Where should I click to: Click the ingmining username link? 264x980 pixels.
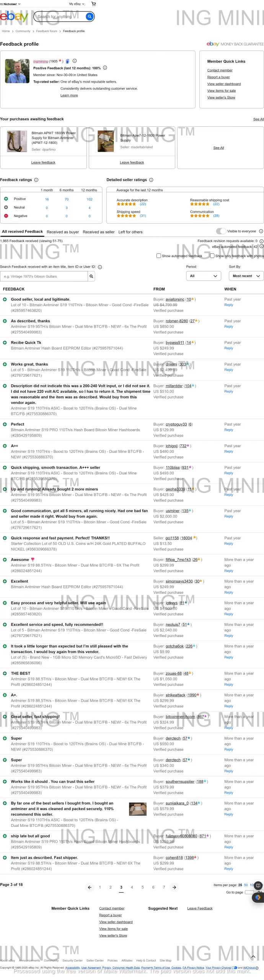(x=41, y=61)
